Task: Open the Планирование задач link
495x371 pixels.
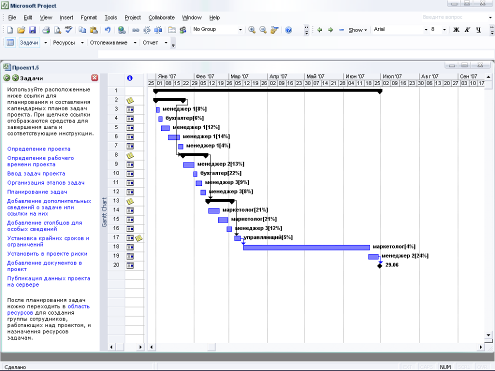Action: click(37, 192)
